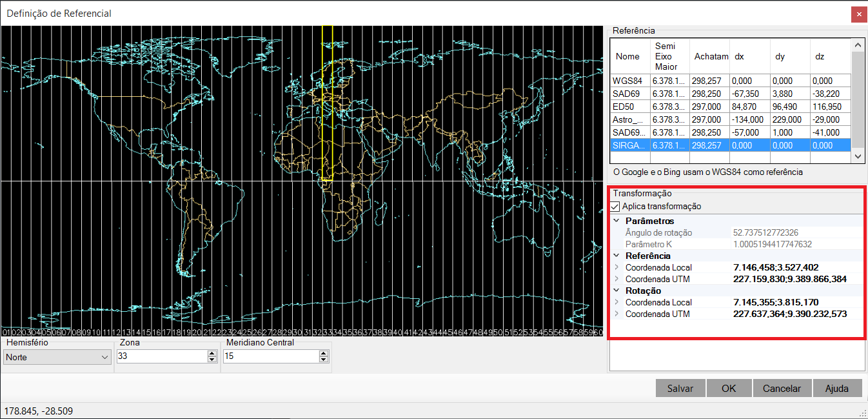Select the ED50 reference row

pos(731,106)
